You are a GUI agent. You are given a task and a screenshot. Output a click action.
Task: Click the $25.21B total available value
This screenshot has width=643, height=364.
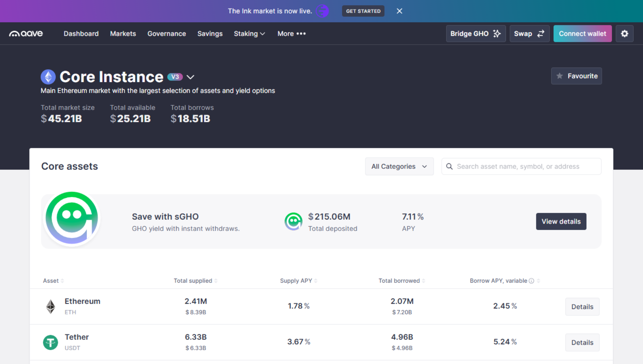[x=130, y=119]
